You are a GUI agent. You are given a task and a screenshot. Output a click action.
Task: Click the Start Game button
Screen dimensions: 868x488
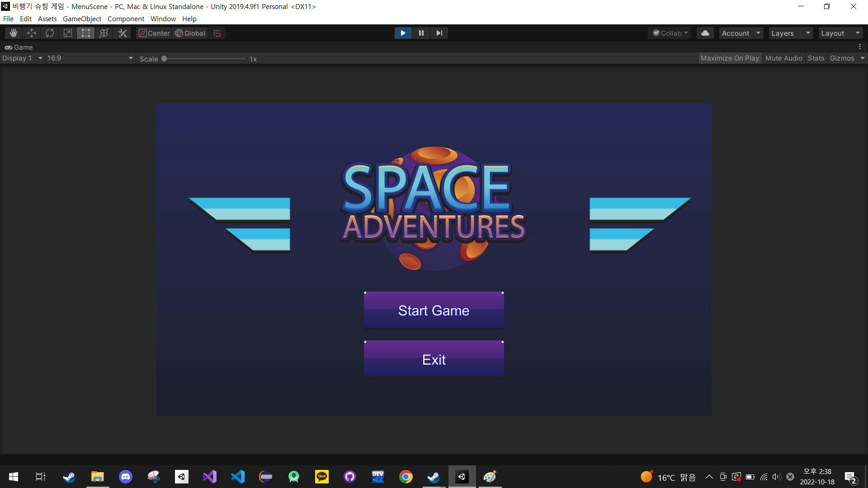point(433,310)
